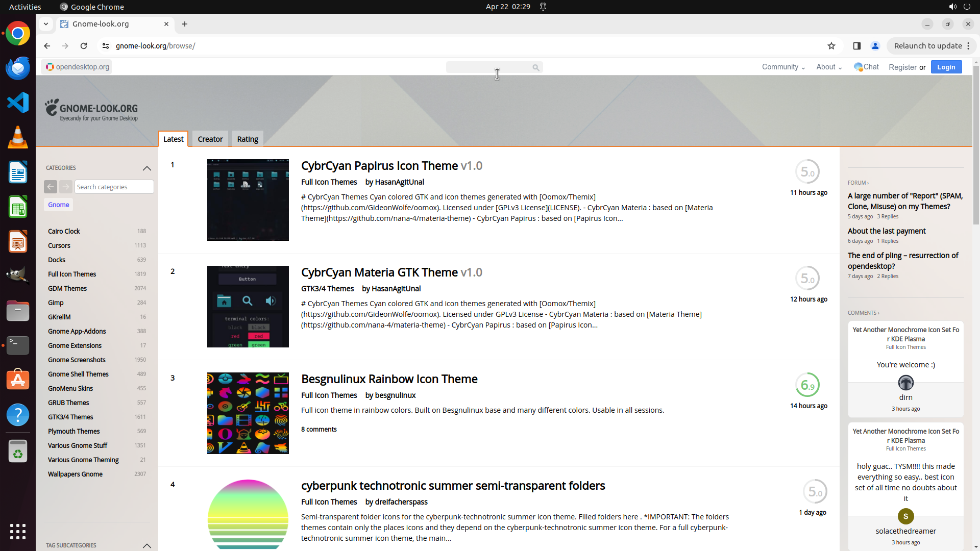Click categories back arrow button
980x551 pixels.
[x=51, y=187]
